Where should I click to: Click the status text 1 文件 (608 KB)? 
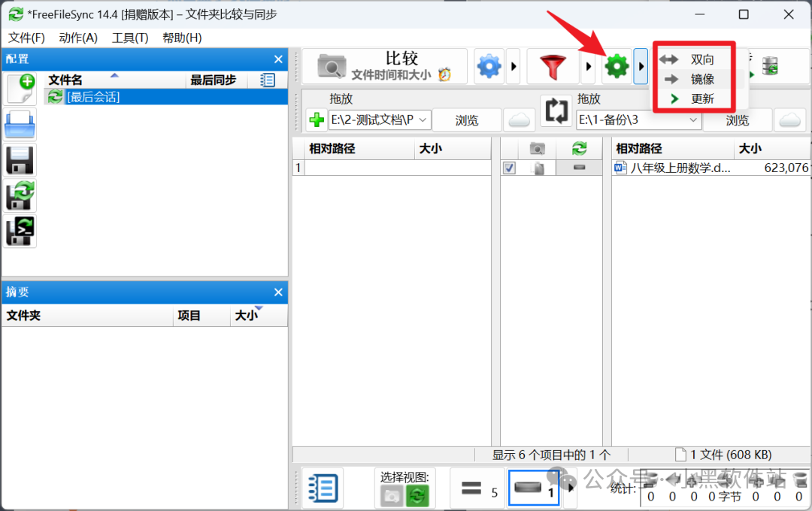(x=731, y=455)
